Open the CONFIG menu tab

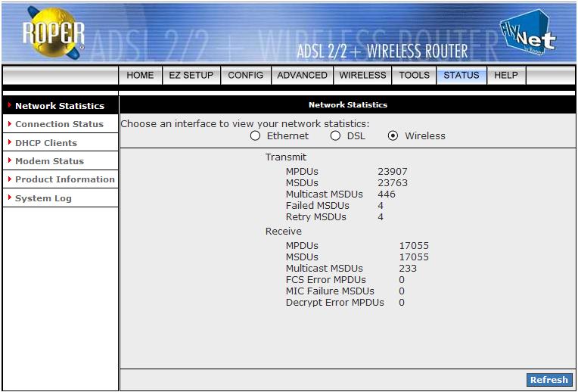click(x=246, y=76)
